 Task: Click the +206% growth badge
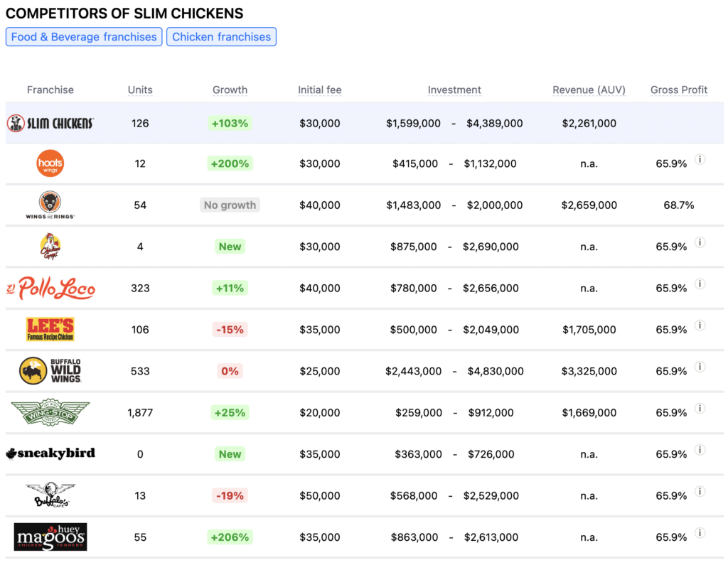(x=230, y=537)
